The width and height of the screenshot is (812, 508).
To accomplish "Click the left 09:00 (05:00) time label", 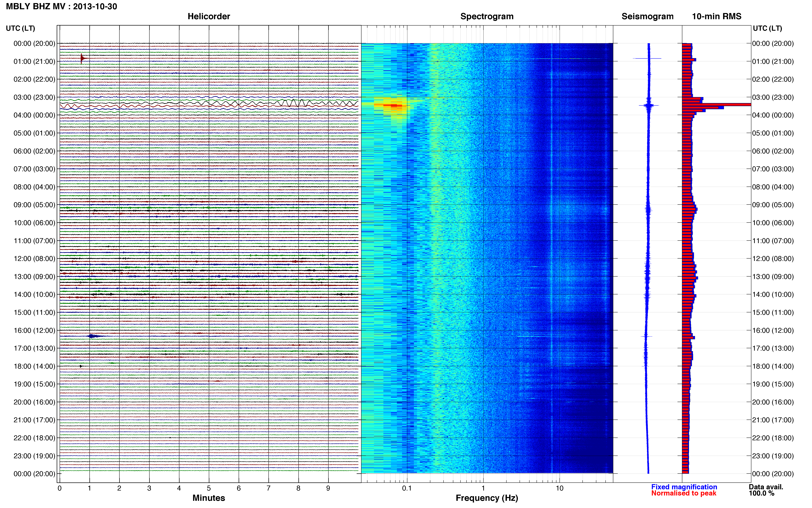I will [x=34, y=205].
